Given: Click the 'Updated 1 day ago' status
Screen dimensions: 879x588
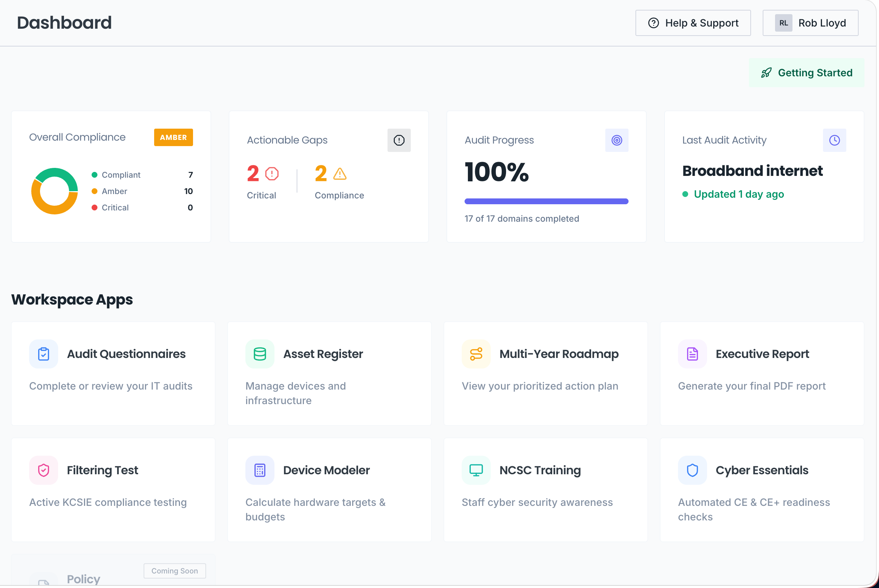Looking at the screenshot, I should click(x=739, y=194).
